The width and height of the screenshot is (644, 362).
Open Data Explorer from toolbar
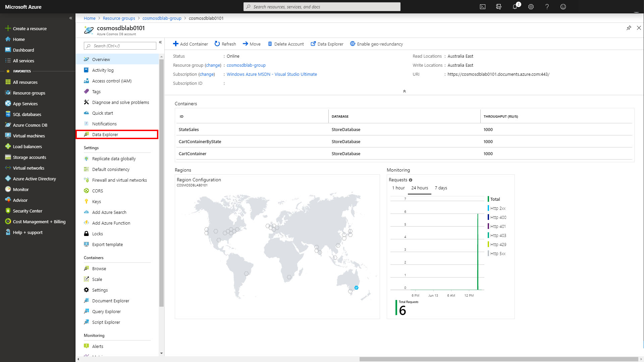327,44
